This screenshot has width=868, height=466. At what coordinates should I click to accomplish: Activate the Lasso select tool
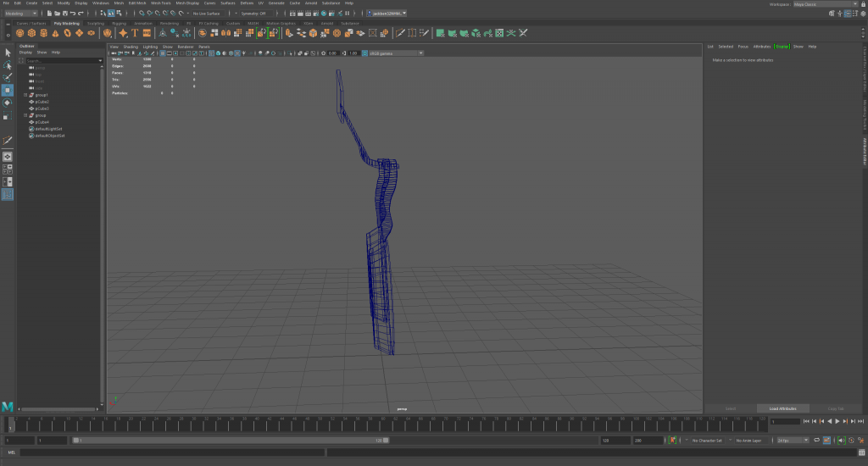tap(8, 65)
